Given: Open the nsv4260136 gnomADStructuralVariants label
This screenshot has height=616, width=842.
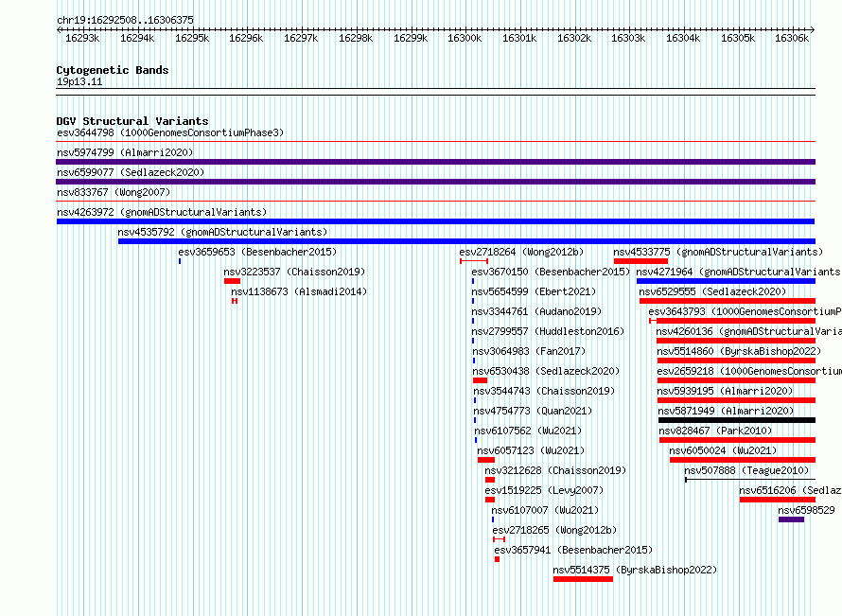Looking at the screenshot, I should [x=748, y=331].
